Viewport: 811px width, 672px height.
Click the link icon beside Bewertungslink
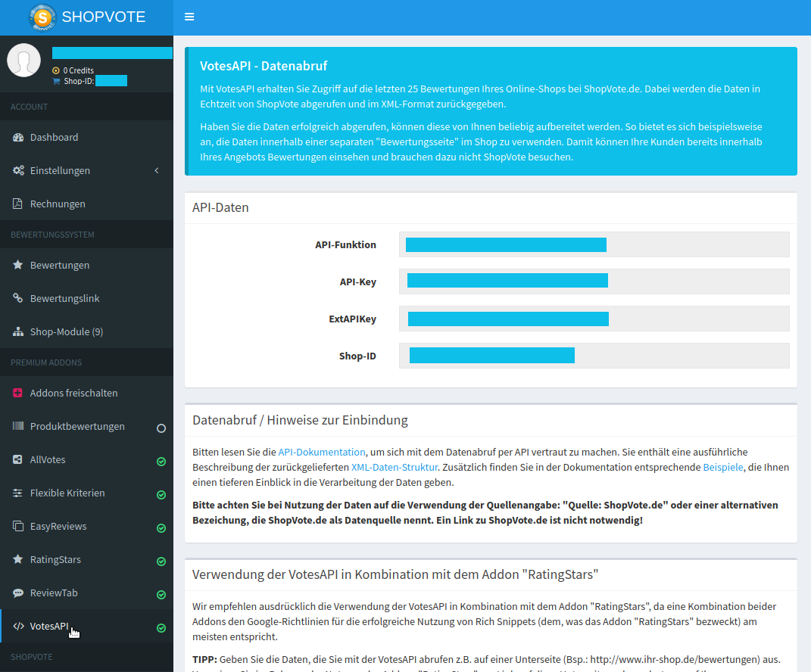[17, 298]
